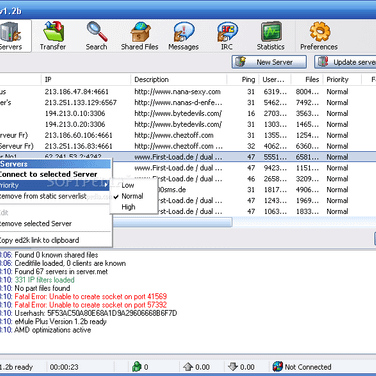The width and height of the screenshot is (376, 376).
Task: Sort by the Description column header
Action: pyautogui.click(x=179, y=79)
